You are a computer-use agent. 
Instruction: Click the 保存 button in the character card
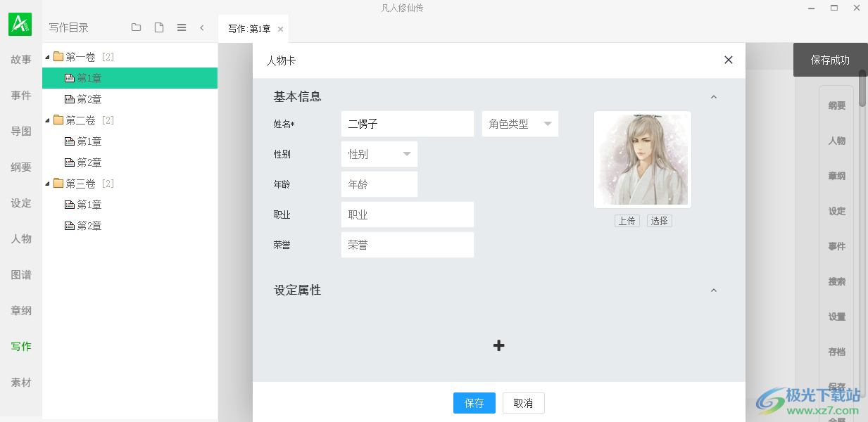click(474, 403)
